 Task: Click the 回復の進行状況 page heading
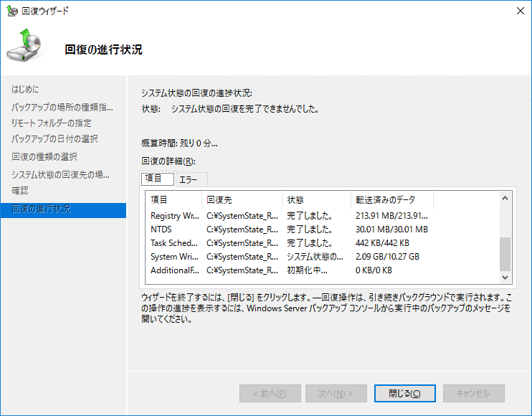point(103,49)
